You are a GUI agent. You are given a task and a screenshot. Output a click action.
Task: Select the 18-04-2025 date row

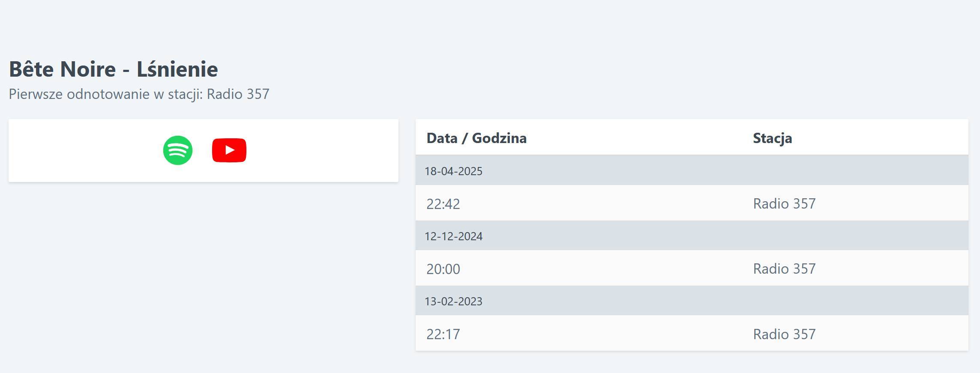pos(453,171)
